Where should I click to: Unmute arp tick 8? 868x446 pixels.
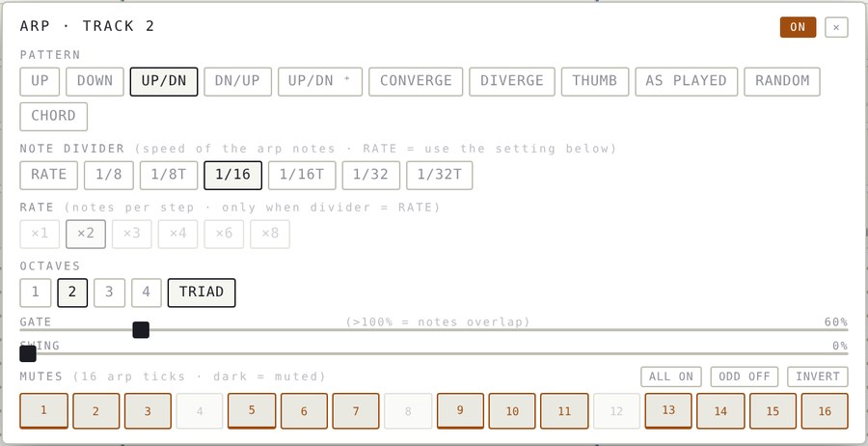[408, 411]
